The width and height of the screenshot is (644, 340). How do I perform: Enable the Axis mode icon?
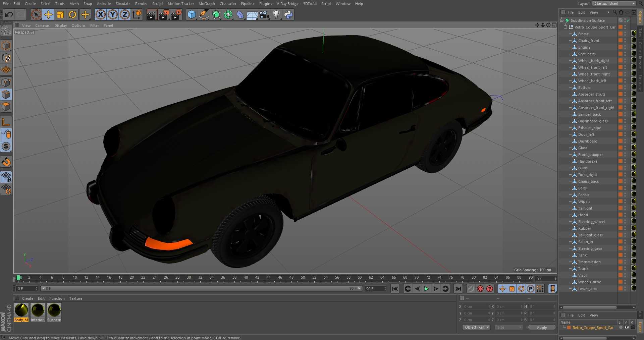[x=6, y=122]
